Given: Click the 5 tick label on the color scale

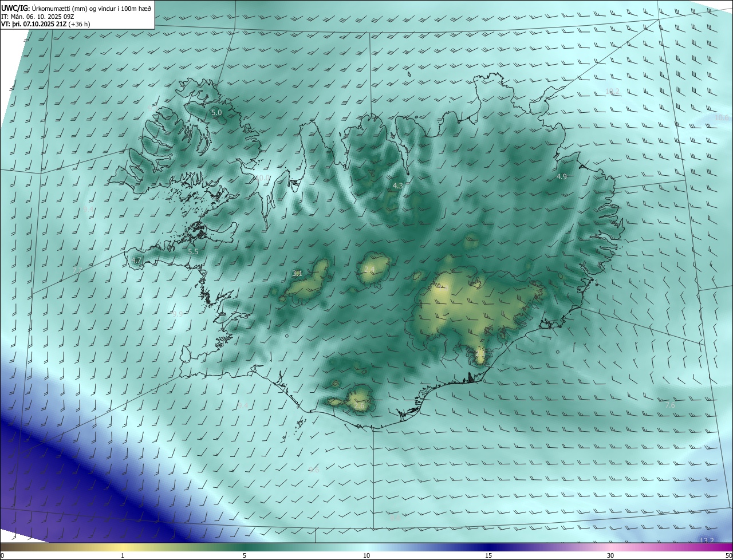Looking at the screenshot, I should 245,556.
